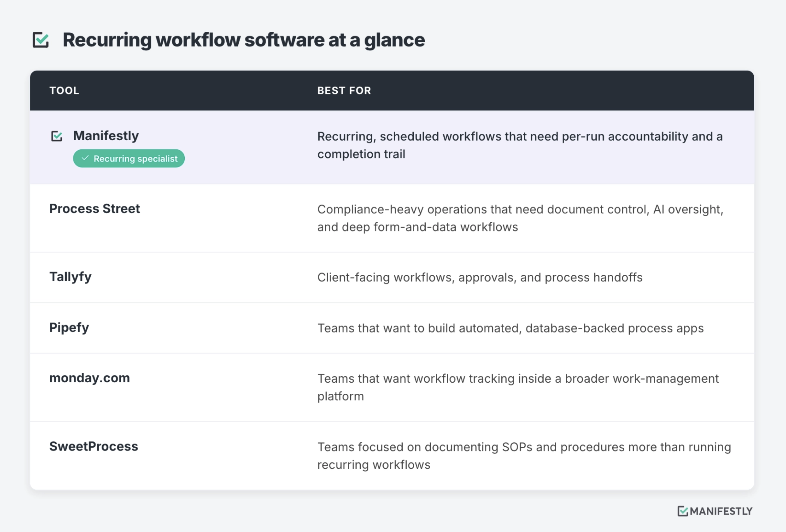Click the 'database-backed process apps' description for Pipefy

(510, 328)
